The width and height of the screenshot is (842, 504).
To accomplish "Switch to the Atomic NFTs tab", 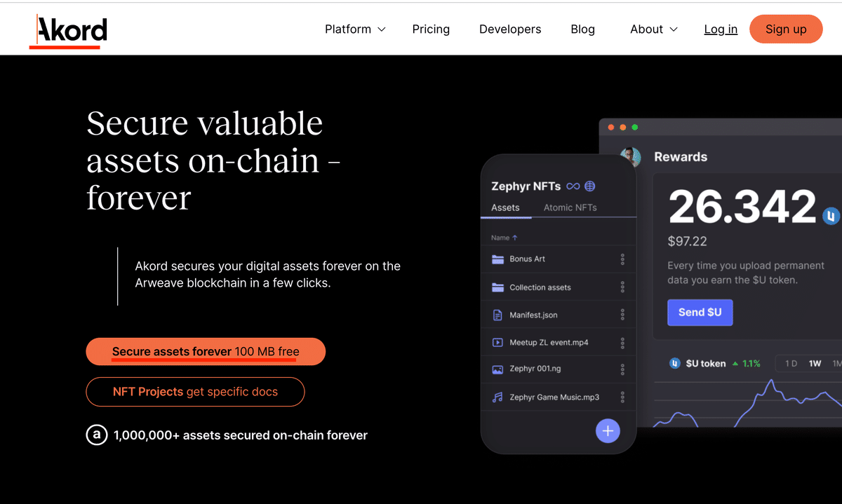I will click(570, 207).
